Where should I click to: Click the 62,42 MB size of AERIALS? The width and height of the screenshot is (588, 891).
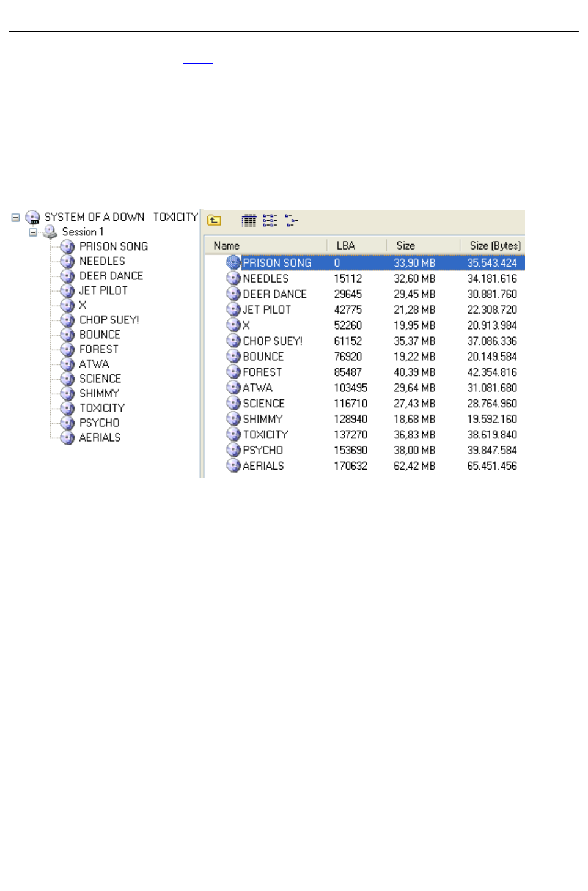pyautogui.click(x=414, y=465)
